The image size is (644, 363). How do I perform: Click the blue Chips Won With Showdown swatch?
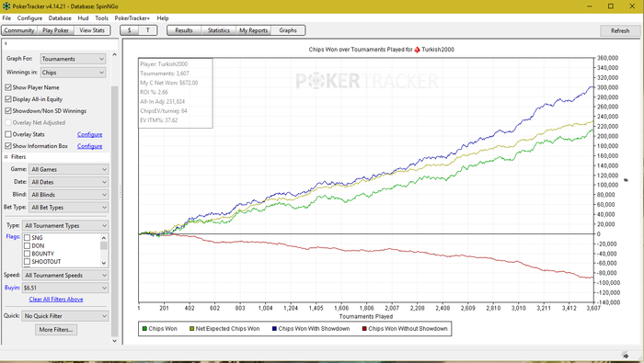coord(274,329)
